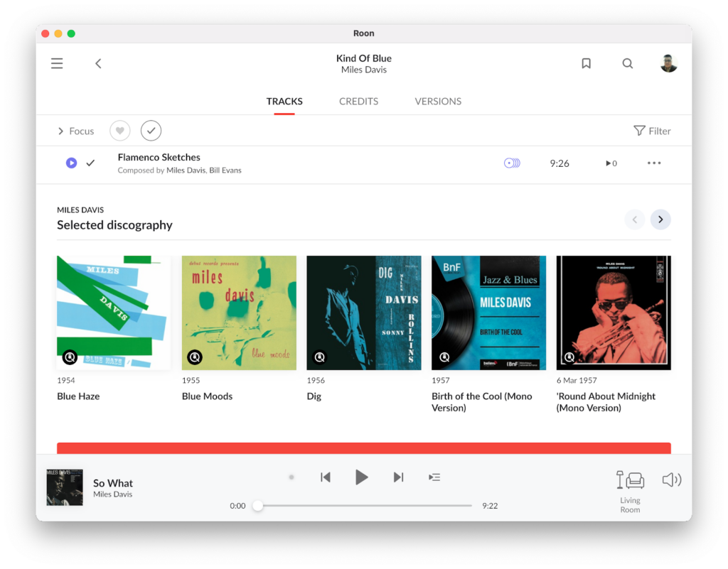Click the bookmark icon
This screenshot has height=569, width=728.
[586, 63]
